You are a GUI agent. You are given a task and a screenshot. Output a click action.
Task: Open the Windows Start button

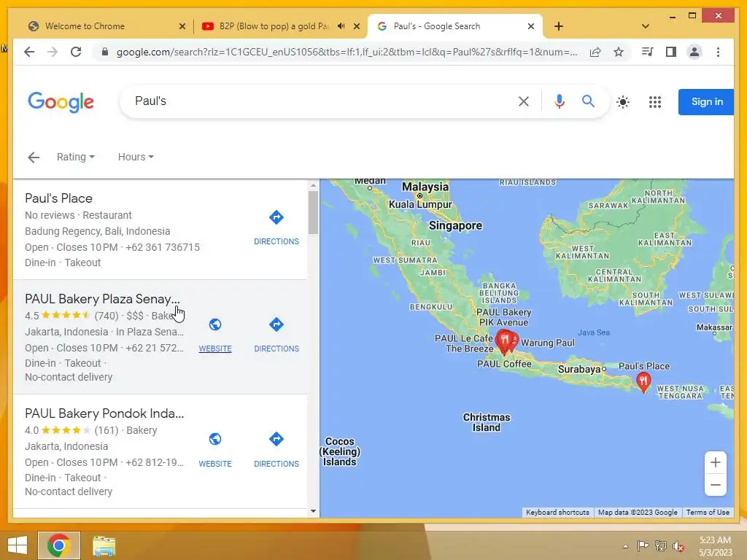click(x=18, y=545)
